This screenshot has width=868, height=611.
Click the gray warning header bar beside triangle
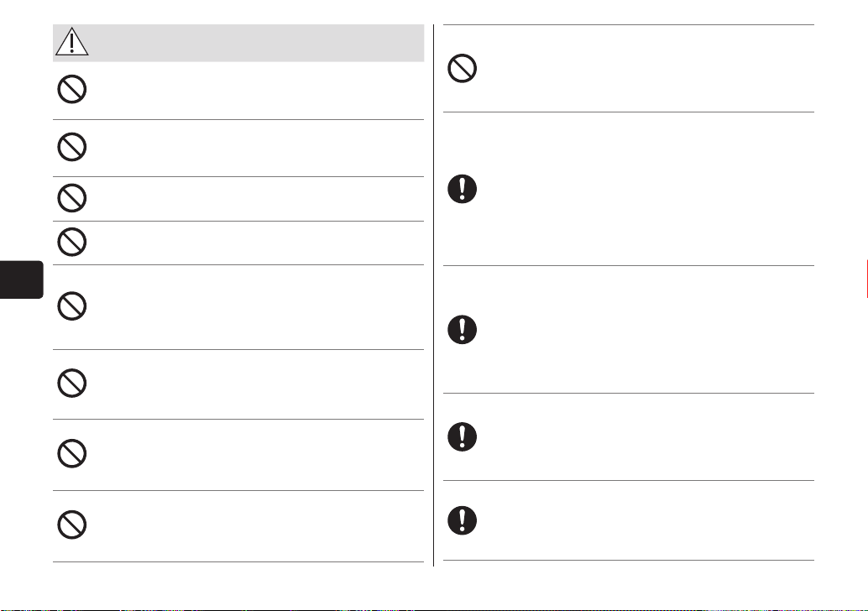tap(258, 43)
